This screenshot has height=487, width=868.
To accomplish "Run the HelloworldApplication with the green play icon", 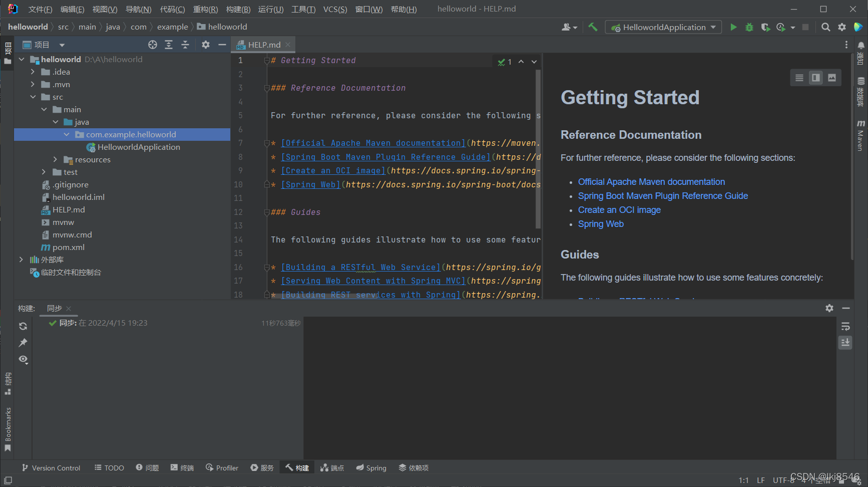I will point(733,27).
